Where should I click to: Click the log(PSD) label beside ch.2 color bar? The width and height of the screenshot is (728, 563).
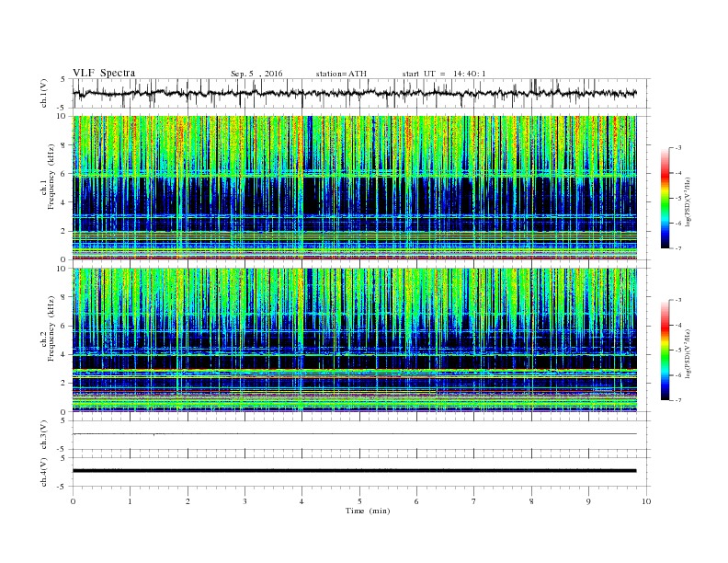click(688, 353)
